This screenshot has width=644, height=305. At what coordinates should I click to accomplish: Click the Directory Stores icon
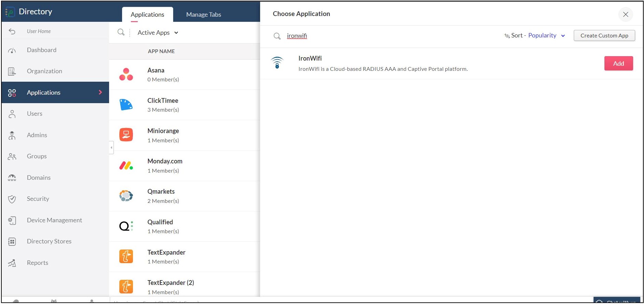tap(12, 241)
